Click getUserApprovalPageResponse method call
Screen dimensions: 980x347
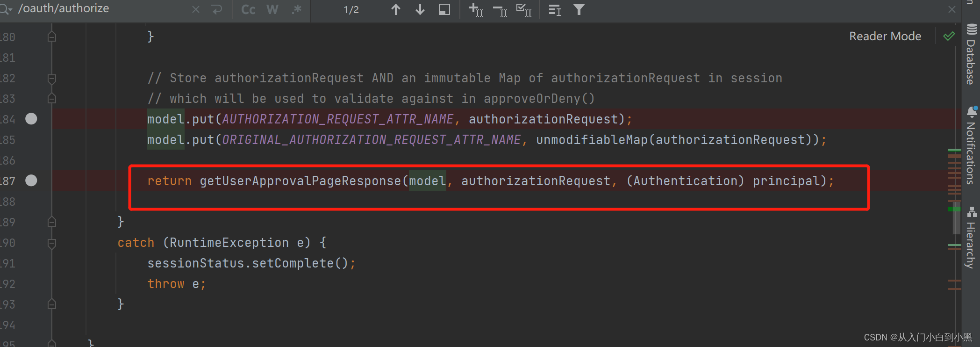pyautogui.click(x=300, y=181)
